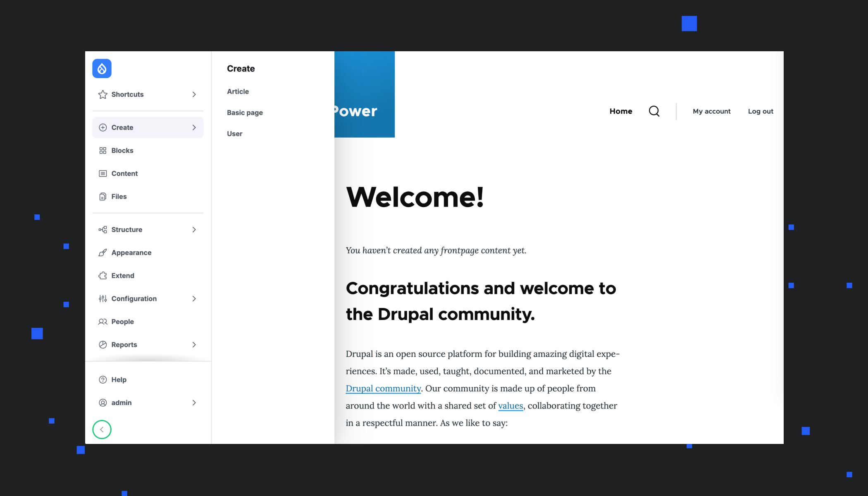Click the Structure icon in sidebar
Screen dimensions: 868x496
(x=103, y=229)
